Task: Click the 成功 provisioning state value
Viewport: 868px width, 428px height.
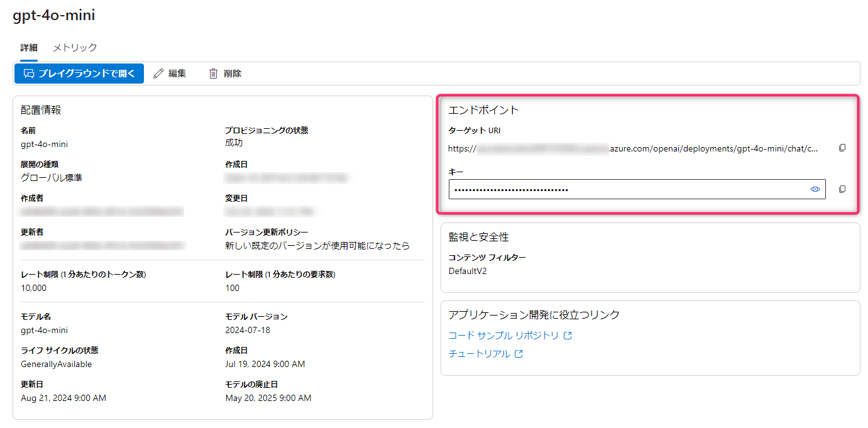Action: [x=234, y=143]
